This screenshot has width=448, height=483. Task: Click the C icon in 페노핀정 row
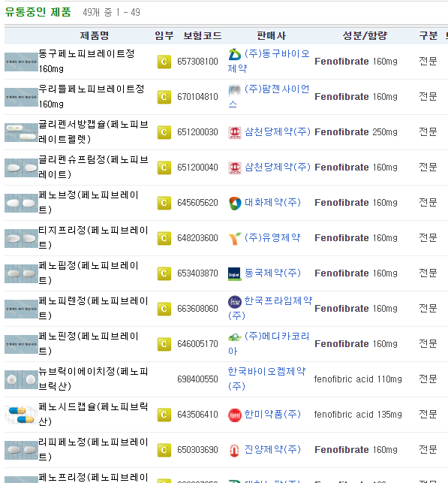[164, 344]
